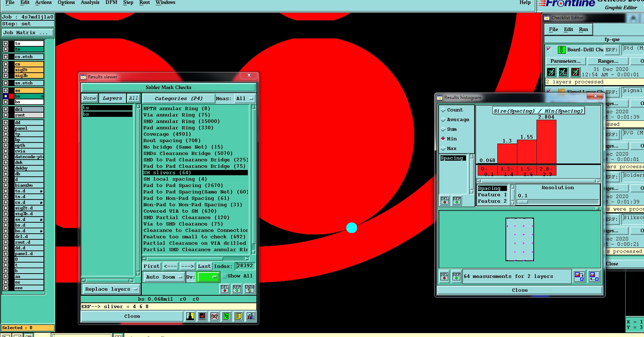Viewport: 644px width, 337px height.
Task: Click the UNDO icon in Results viewer
Action: (x=250, y=289)
